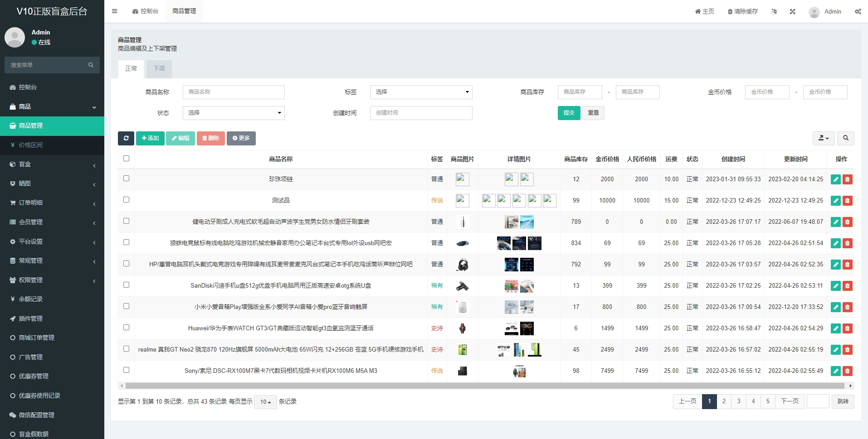Screen dimensions: 868x439
Task: Click the settings gears icon at top right
Action: coord(858,11)
